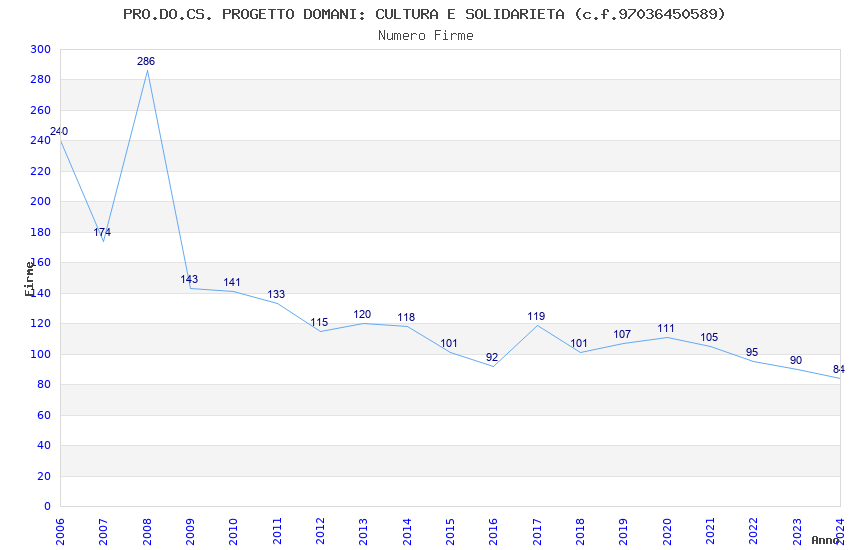Screen dimensions: 850x550
Task: Click the data label 84 for 2024
Action: [x=839, y=370]
